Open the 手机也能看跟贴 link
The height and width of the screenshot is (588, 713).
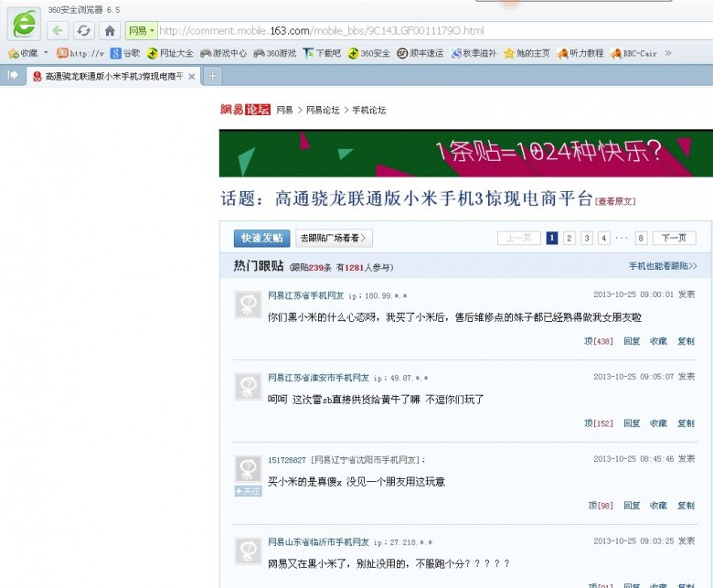tap(663, 266)
